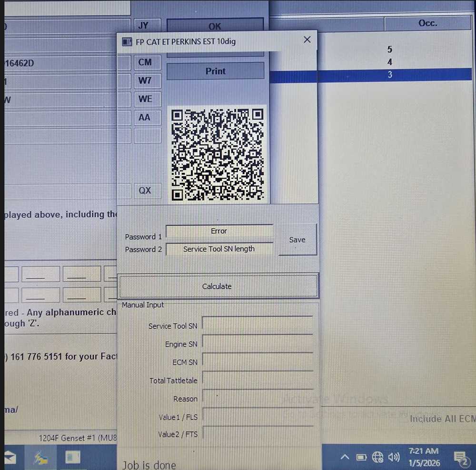Click the Save button

[297, 240]
